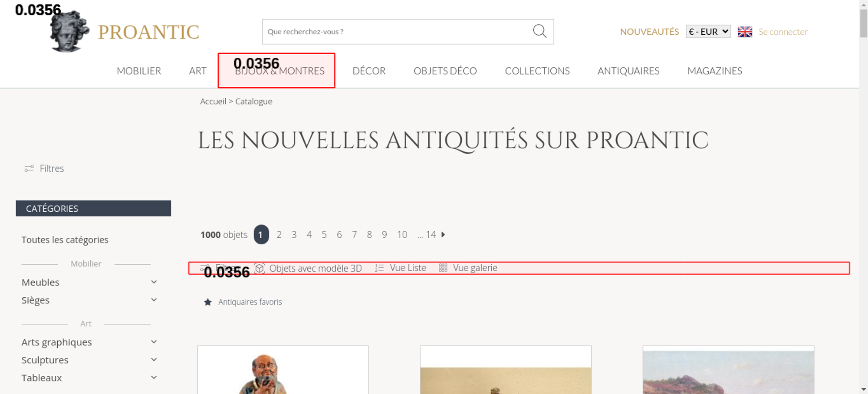Go to page 9
The width and height of the screenshot is (868, 394).
pos(384,235)
